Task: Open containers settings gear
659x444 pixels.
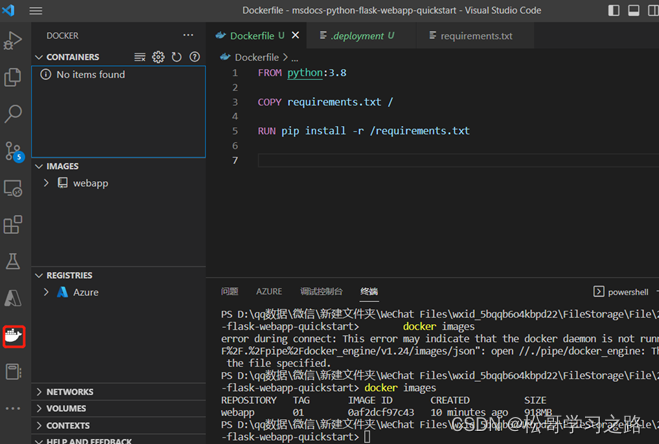Action: pos(158,57)
